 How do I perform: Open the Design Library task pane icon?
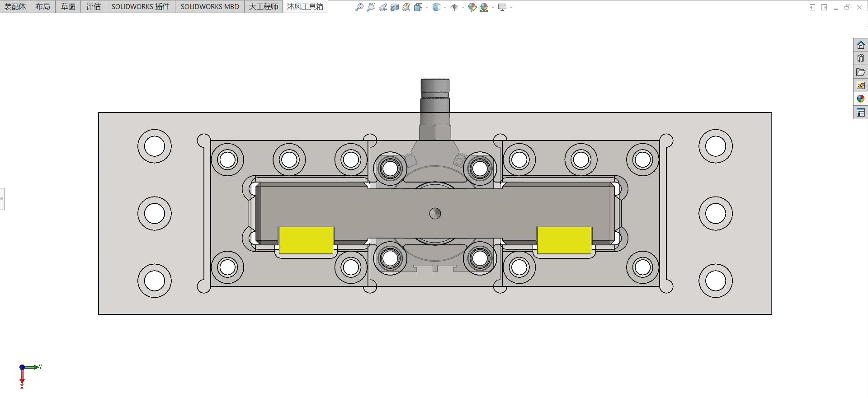point(861,58)
